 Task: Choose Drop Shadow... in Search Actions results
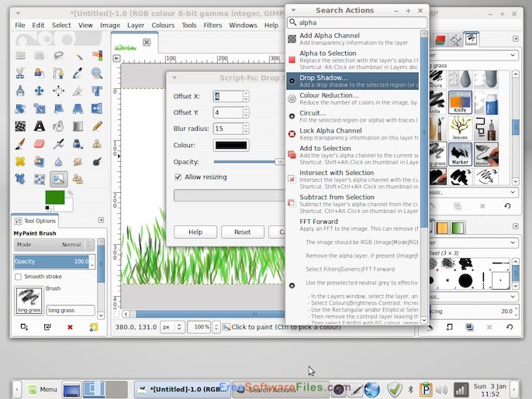352,81
